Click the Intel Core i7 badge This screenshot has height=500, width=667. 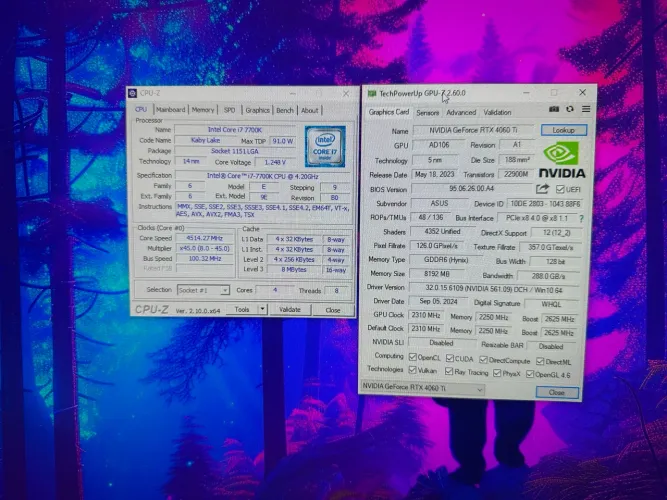point(325,146)
